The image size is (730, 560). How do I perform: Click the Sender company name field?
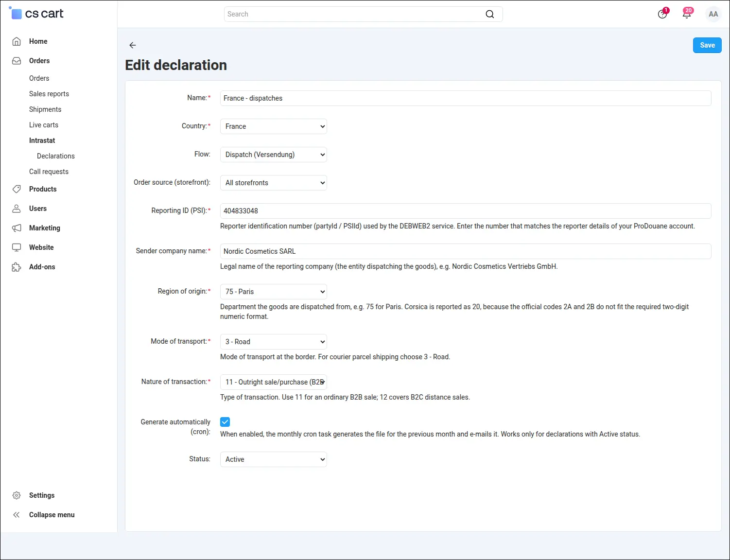click(x=466, y=251)
